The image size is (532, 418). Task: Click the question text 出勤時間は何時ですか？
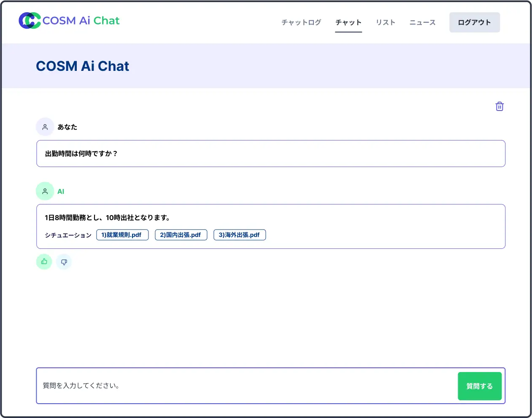pos(81,154)
